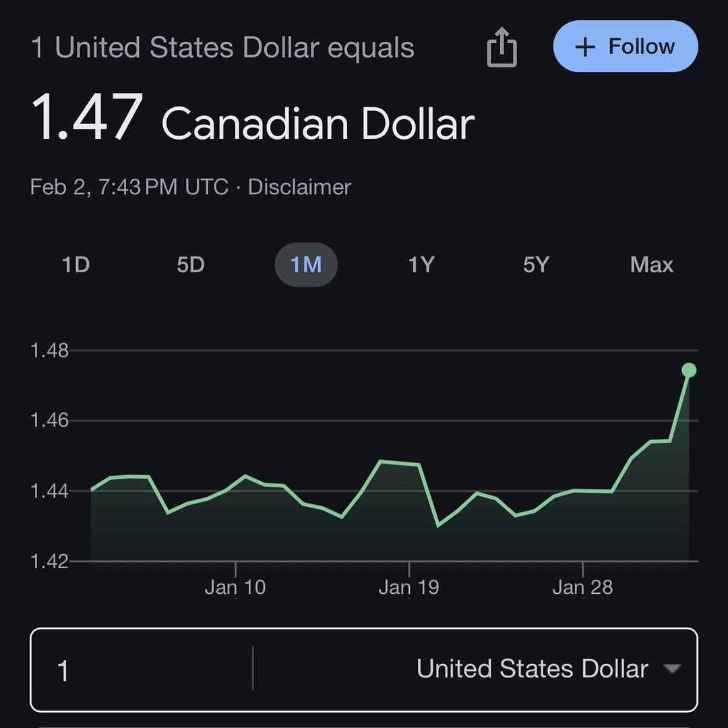Click the Jan 28 axis marker
This screenshot has height=728, width=728.
[x=582, y=587]
